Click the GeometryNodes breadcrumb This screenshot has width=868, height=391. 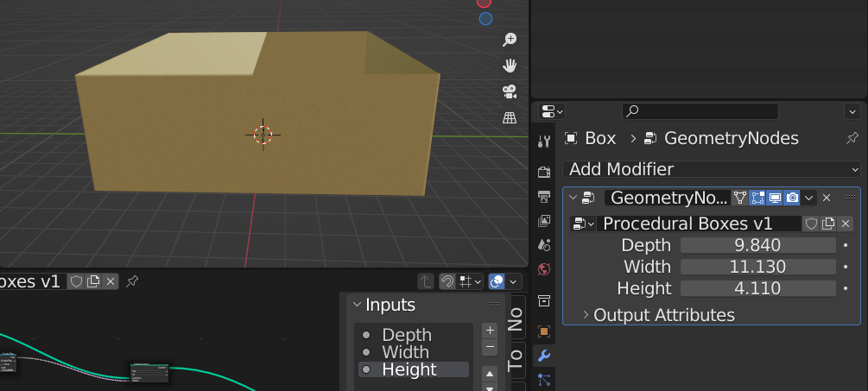click(x=722, y=138)
